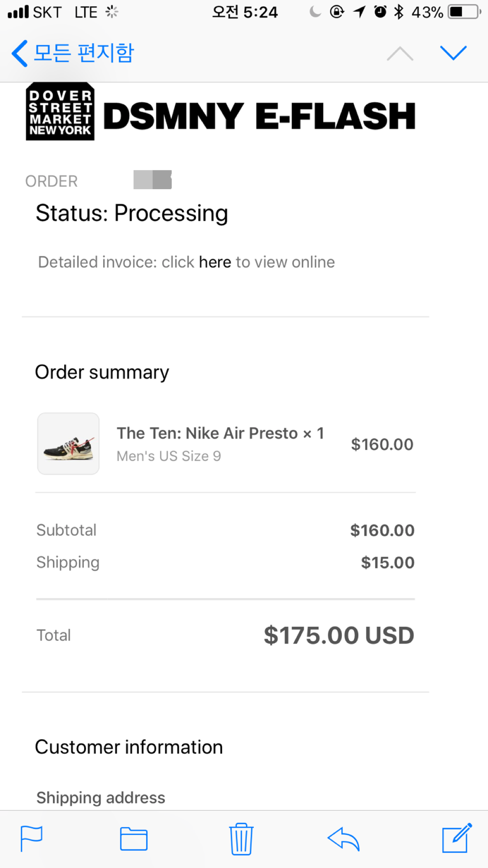Tap The Ten: Nike Air Presto item title
The image size is (488, 868).
pyautogui.click(x=207, y=433)
